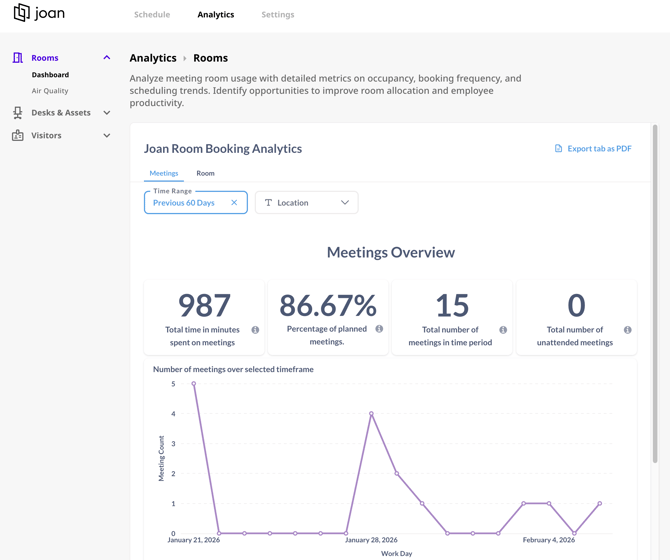Open the Schedule top menu
Screen dimensions: 670x560
152,15
